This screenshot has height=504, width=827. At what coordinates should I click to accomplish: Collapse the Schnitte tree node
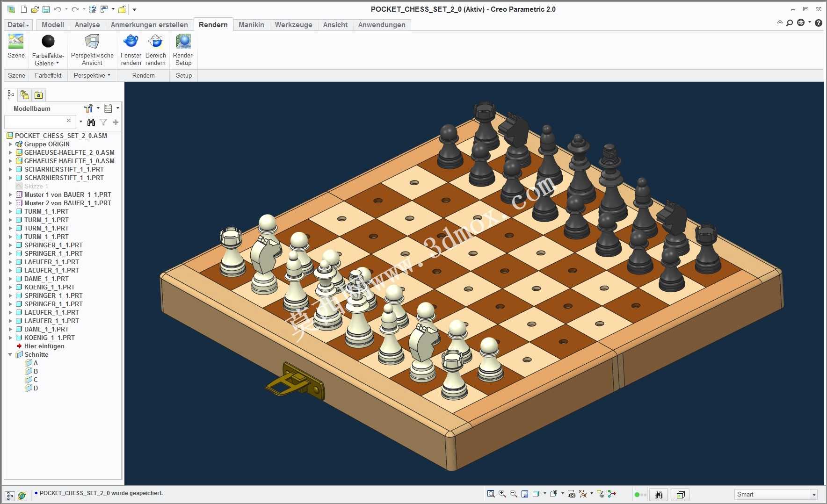tap(10, 354)
